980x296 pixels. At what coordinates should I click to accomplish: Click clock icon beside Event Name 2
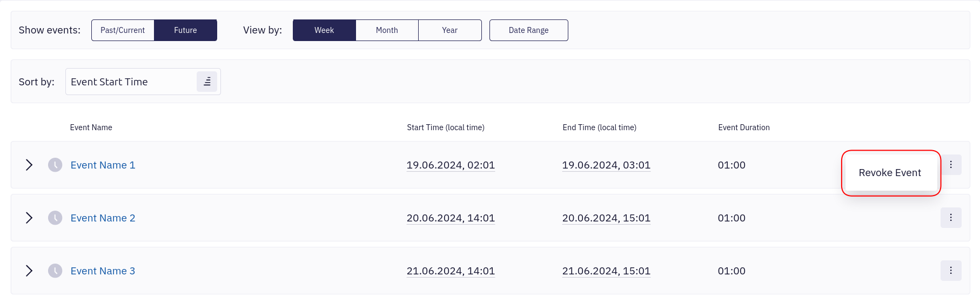coord(55,218)
